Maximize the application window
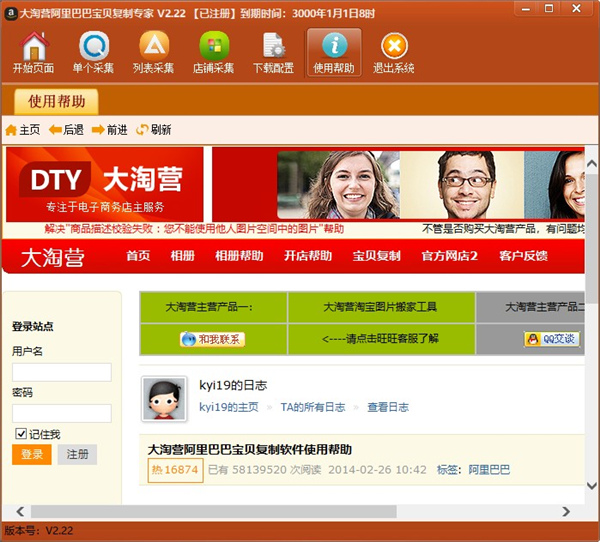Screen dimensions: 600x542 pyautogui.click(x=549, y=9)
